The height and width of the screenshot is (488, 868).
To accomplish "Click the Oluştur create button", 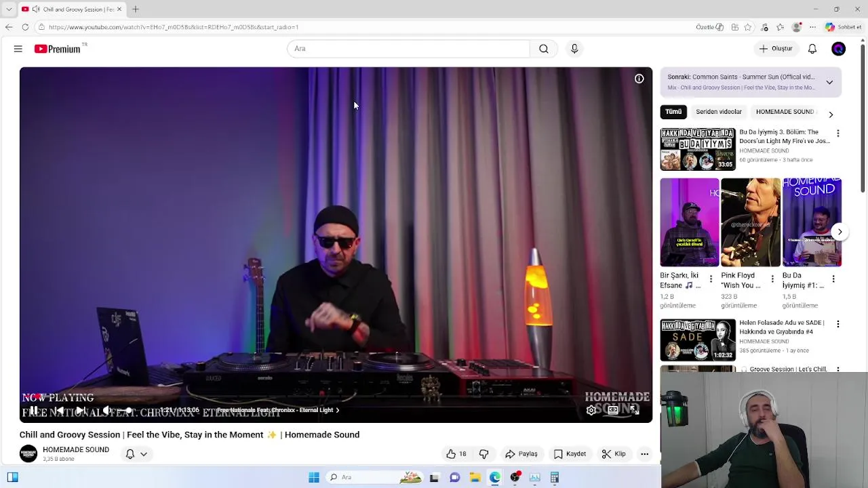I will (x=776, y=49).
